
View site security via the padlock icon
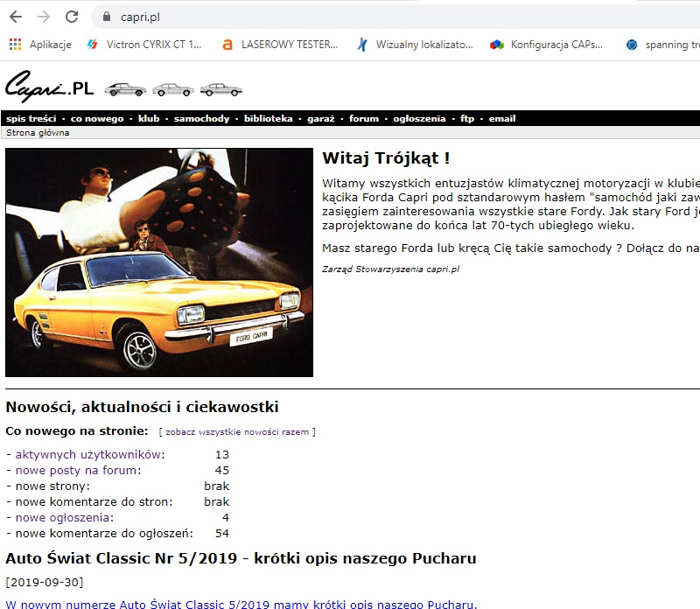(x=106, y=17)
